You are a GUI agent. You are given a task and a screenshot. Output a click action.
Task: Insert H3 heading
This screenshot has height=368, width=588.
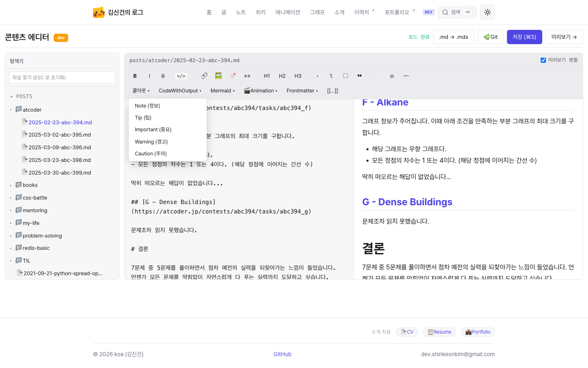298,76
